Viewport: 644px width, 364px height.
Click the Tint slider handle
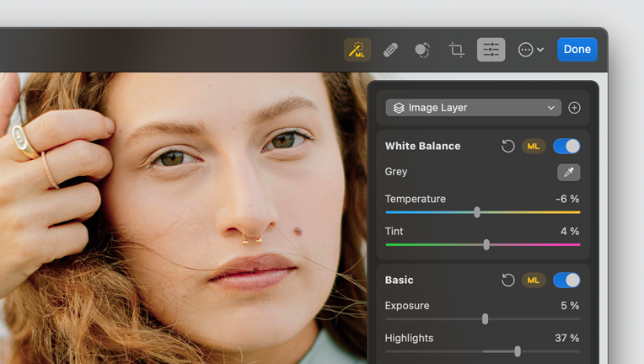[x=486, y=245]
